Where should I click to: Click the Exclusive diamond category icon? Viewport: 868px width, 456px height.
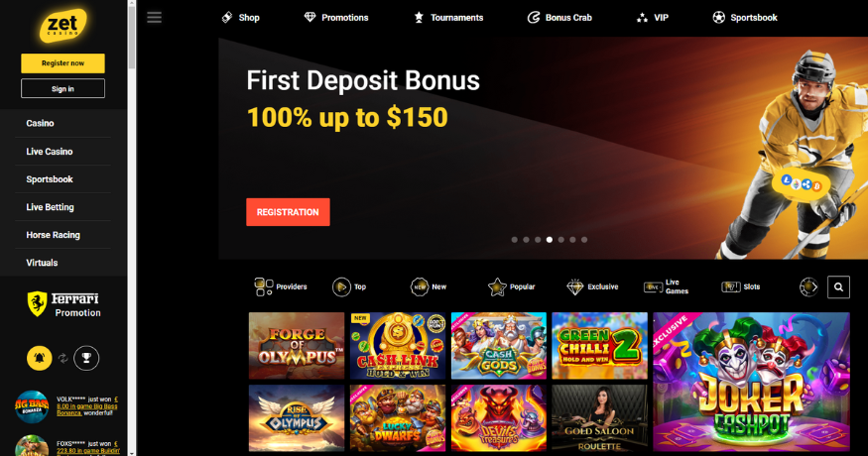coord(575,286)
